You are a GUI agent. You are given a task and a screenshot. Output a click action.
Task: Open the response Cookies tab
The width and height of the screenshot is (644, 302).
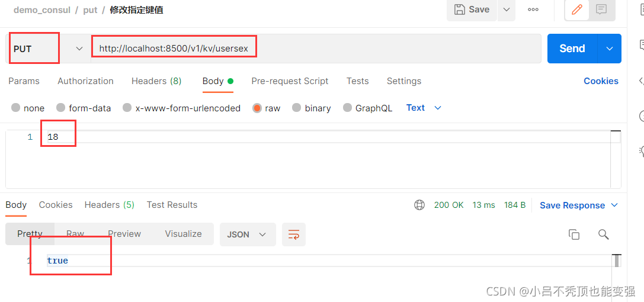56,205
